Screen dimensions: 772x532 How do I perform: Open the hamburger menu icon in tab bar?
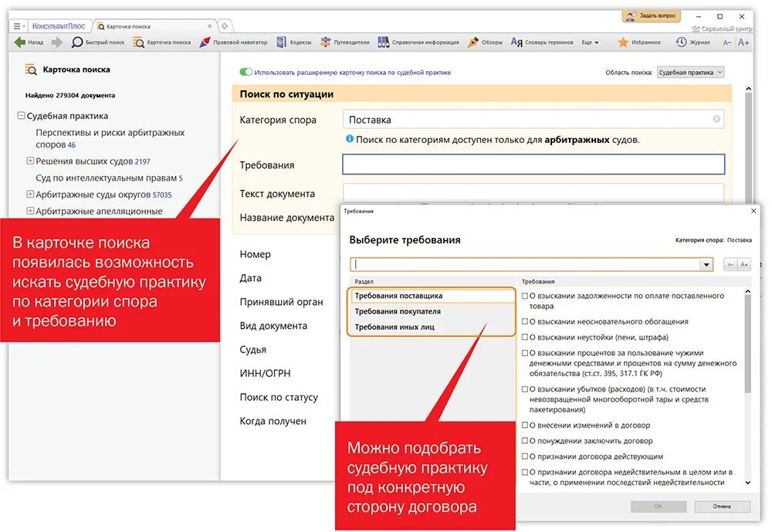(x=19, y=26)
